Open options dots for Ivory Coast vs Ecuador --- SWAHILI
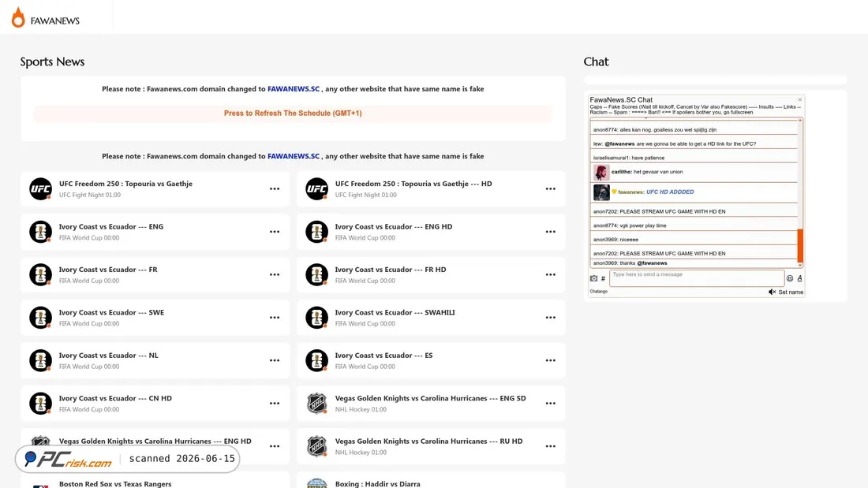Viewport: 868px width, 488px height. [x=550, y=318]
